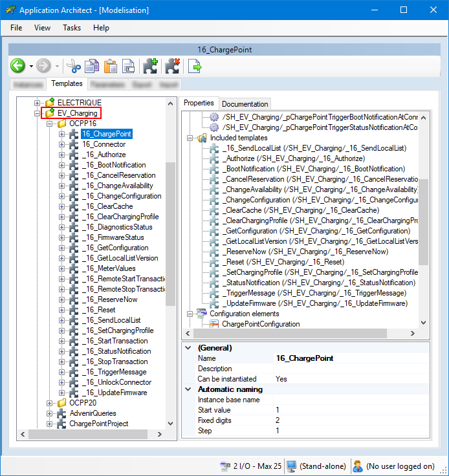The height and width of the screenshot is (476, 449).
Task: Select the Properties tab
Action: click(x=199, y=103)
